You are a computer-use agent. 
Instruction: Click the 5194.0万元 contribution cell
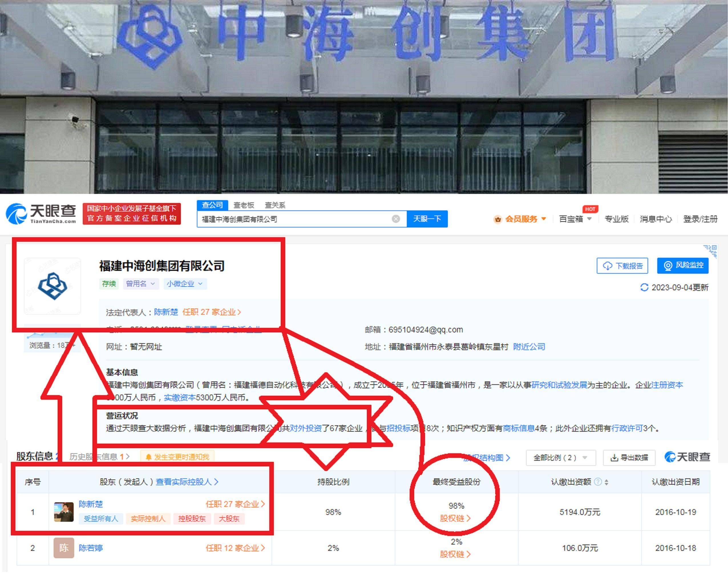point(580,512)
